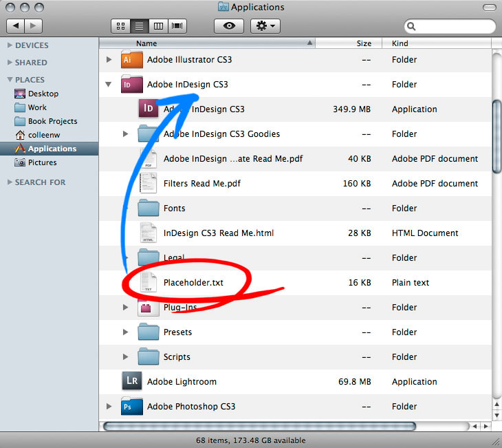Click the HTML Document kind cell
The image size is (502, 448).
point(425,233)
